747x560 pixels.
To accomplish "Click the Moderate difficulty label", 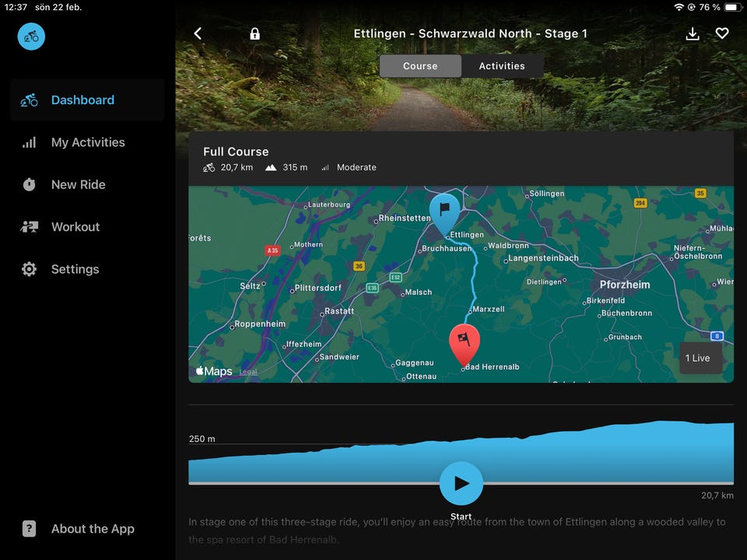I will tap(356, 168).
